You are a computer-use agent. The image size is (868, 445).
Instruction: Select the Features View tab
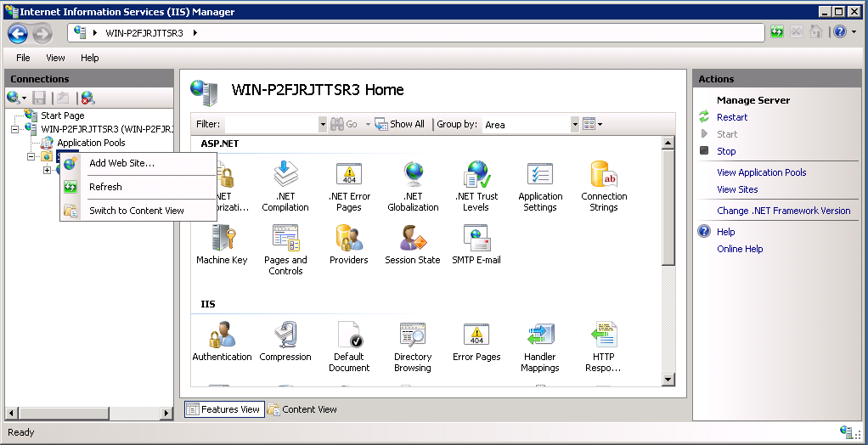pyautogui.click(x=225, y=409)
